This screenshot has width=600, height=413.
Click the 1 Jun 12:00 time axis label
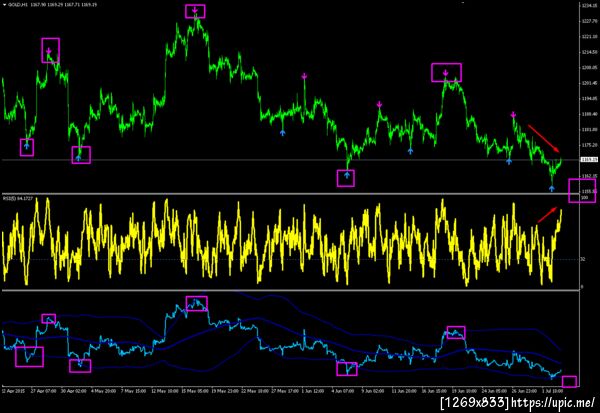pyautogui.click(x=313, y=391)
